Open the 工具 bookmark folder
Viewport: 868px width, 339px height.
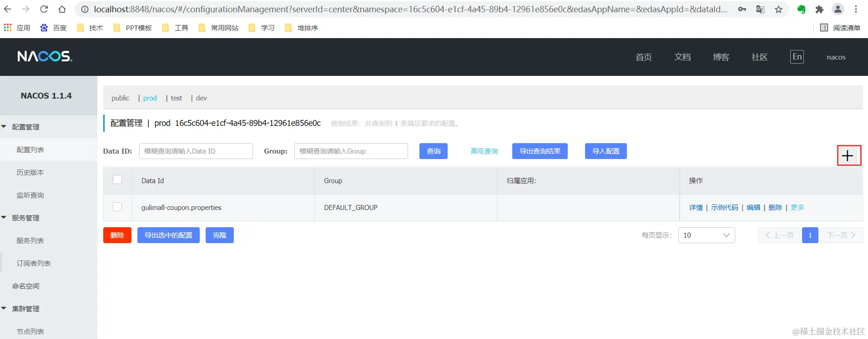(x=175, y=28)
